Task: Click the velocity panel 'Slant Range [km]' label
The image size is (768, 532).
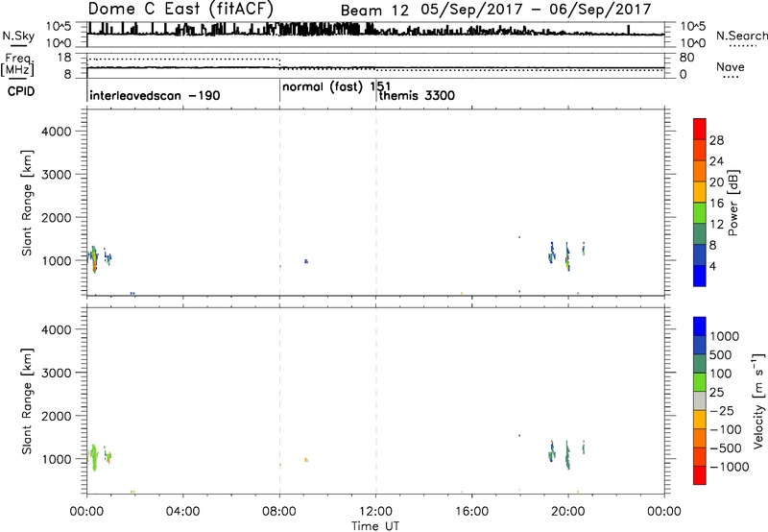Action: click(x=27, y=401)
